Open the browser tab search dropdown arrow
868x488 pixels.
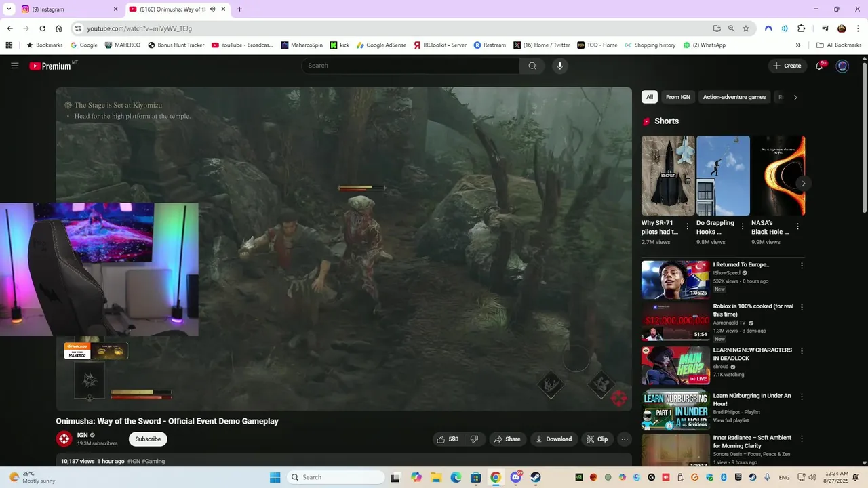coord(9,9)
